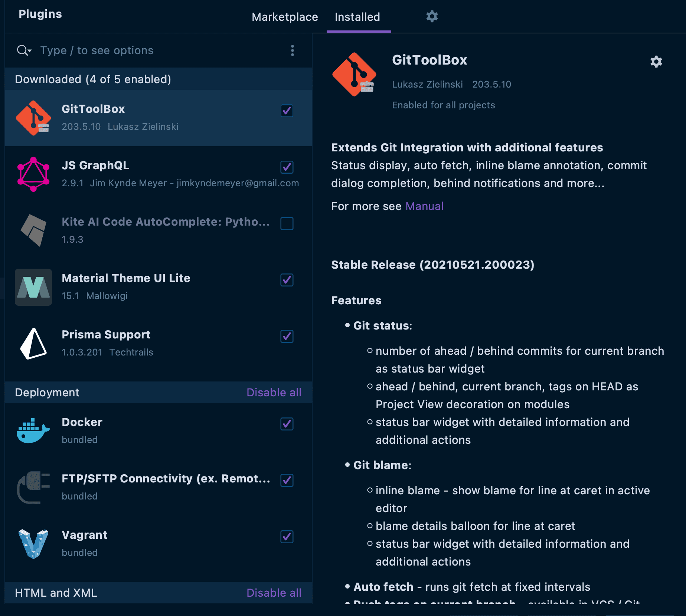
Task: Select Kite AI Code AutoComplete plugin name
Action: pyautogui.click(x=166, y=222)
